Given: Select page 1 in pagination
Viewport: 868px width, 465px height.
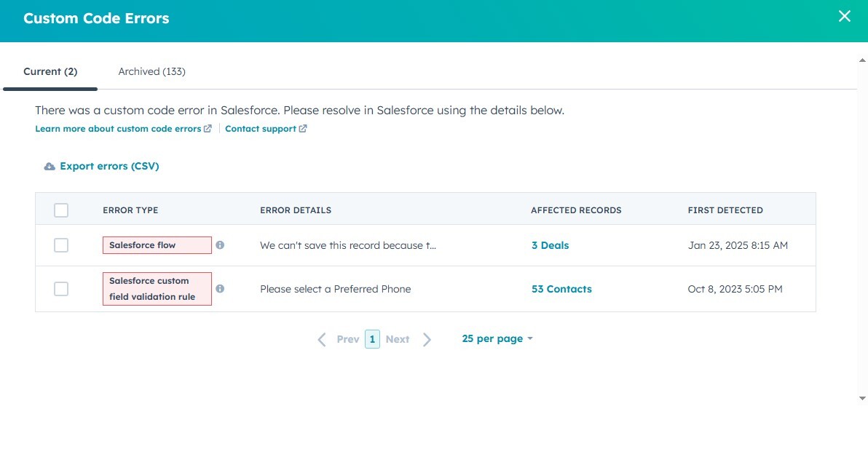Looking at the screenshot, I should [x=373, y=339].
